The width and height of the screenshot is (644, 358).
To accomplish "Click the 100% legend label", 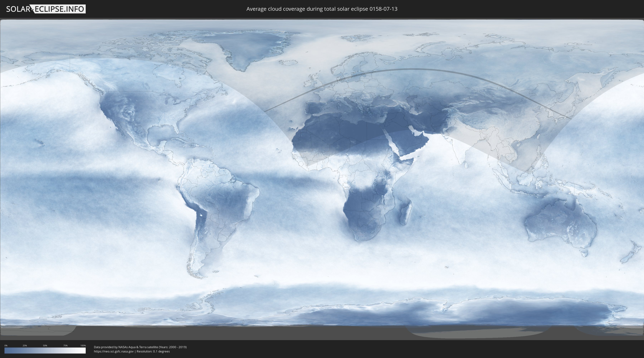I will coord(83,345).
